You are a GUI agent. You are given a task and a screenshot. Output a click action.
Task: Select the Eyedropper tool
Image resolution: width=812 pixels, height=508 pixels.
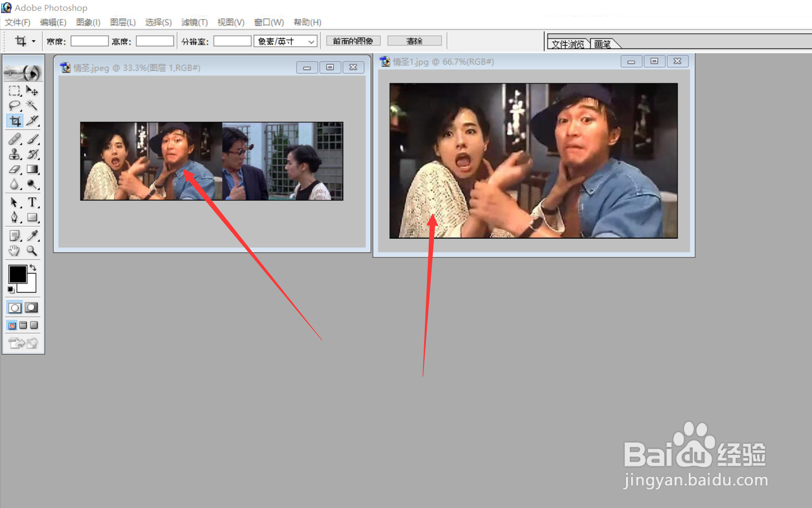point(32,236)
